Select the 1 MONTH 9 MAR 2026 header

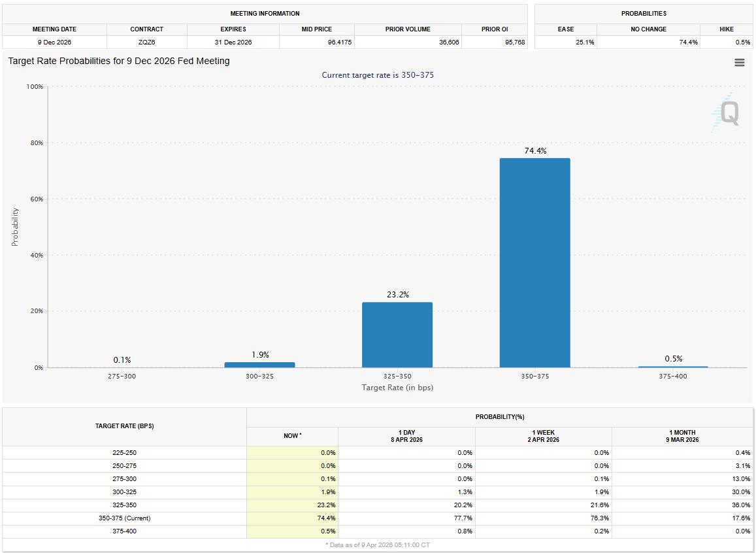(682, 436)
